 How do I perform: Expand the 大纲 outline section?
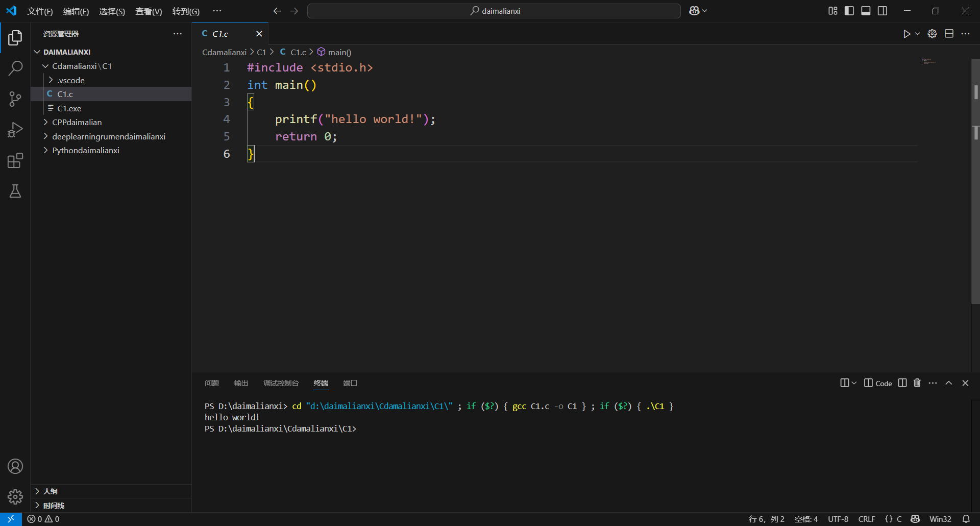[x=111, y=491]
